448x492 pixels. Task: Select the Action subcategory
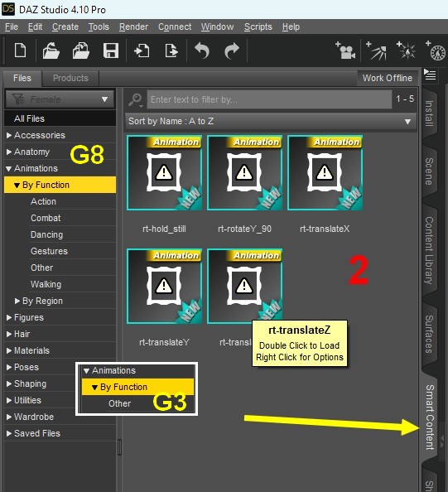tap(43, 201)
